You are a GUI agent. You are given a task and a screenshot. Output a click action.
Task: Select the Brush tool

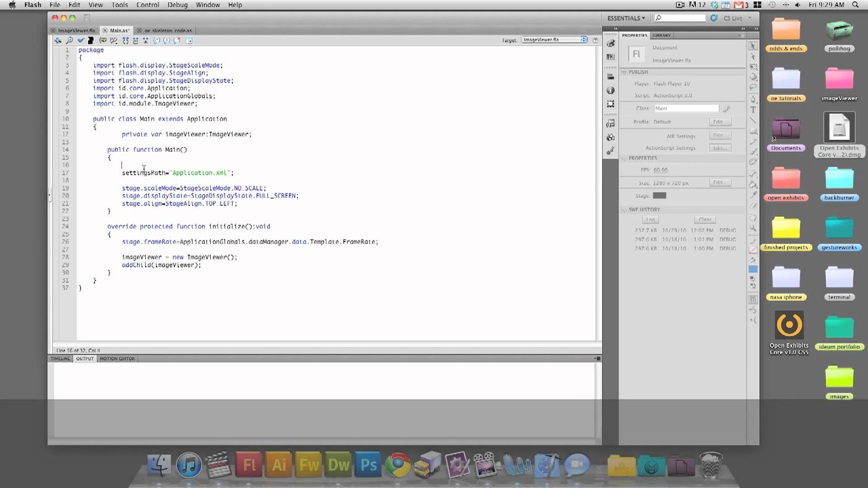point(753,152)
